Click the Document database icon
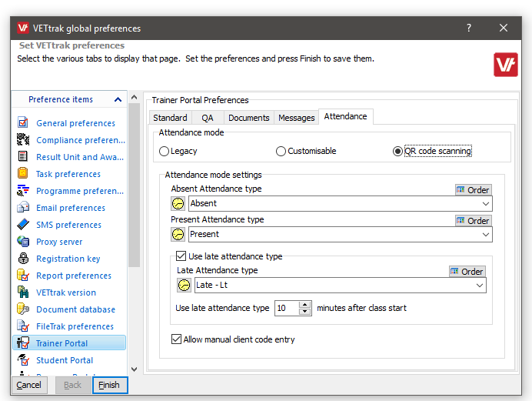 tap(22, 309)
